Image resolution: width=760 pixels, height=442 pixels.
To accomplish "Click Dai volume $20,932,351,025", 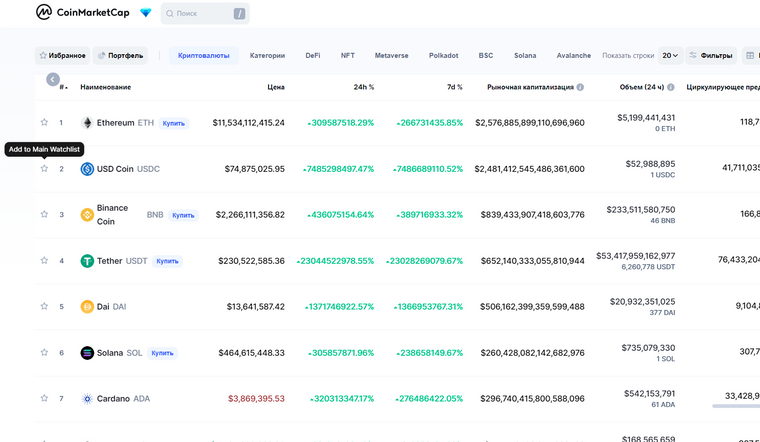I will click(643, 301).
